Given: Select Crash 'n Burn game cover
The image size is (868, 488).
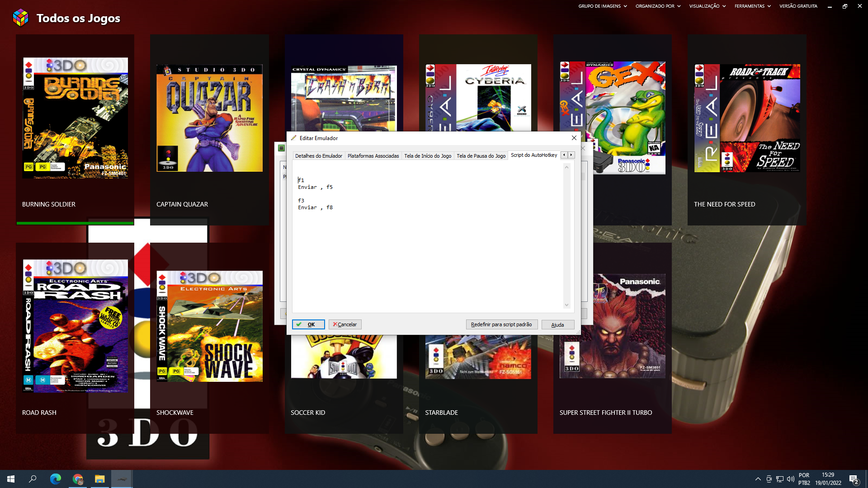Looking at the screenshot, I should point(344,98).
